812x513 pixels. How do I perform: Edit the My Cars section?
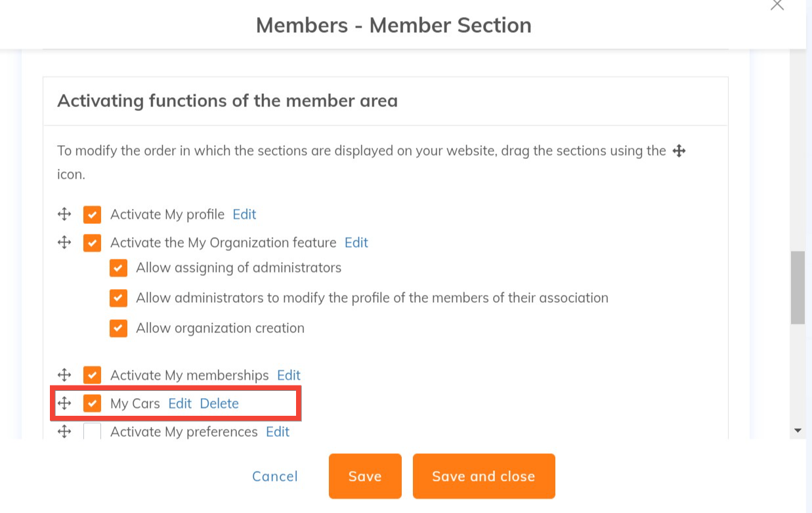point(180,403)
